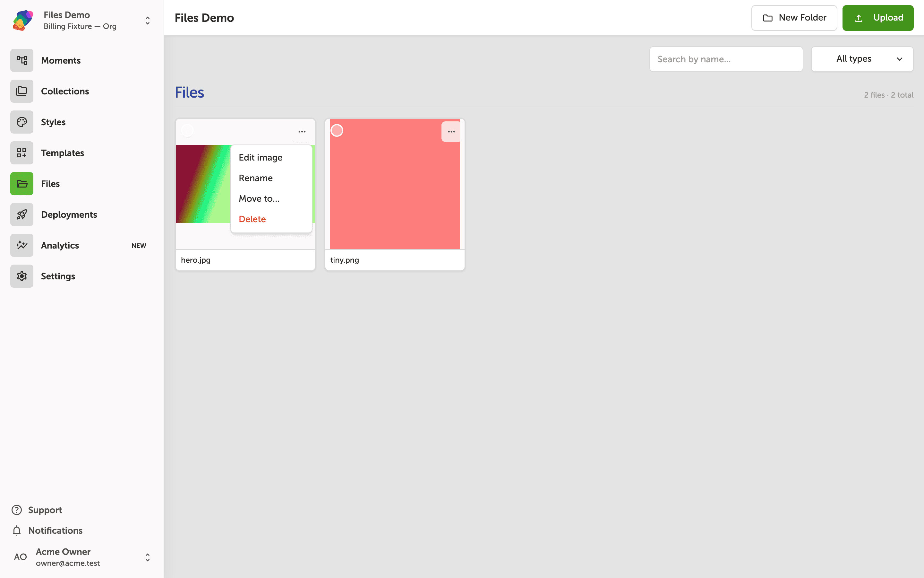924x578 pixels.
Task: Click the green Upload button
Action: click(878, 18)
